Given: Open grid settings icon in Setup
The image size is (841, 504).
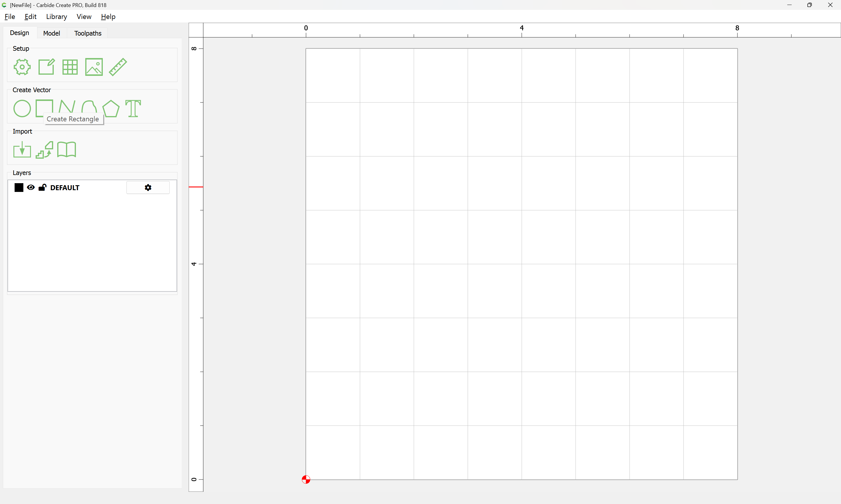Looking at the screenshot, I should (x=70, y=67).
